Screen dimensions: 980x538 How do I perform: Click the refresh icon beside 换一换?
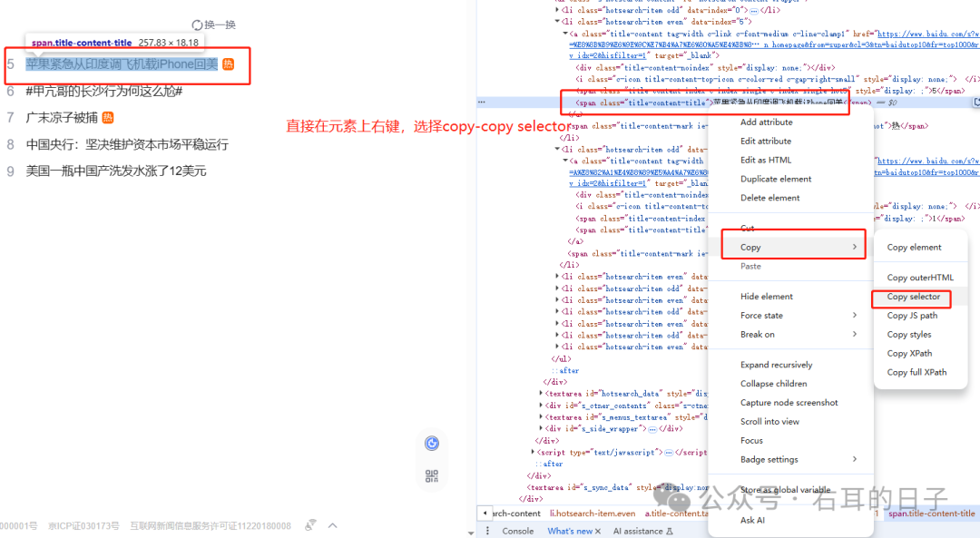click(x=197, y=24)
